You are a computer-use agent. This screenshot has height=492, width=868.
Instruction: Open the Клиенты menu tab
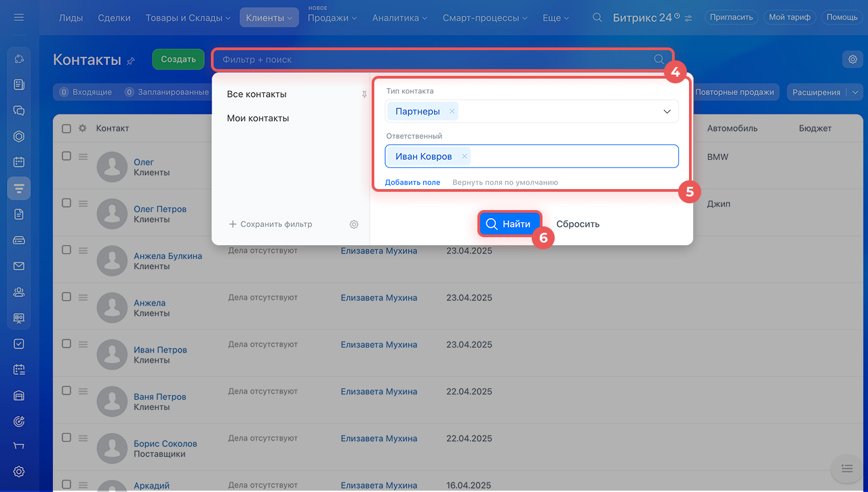(269, 18)
